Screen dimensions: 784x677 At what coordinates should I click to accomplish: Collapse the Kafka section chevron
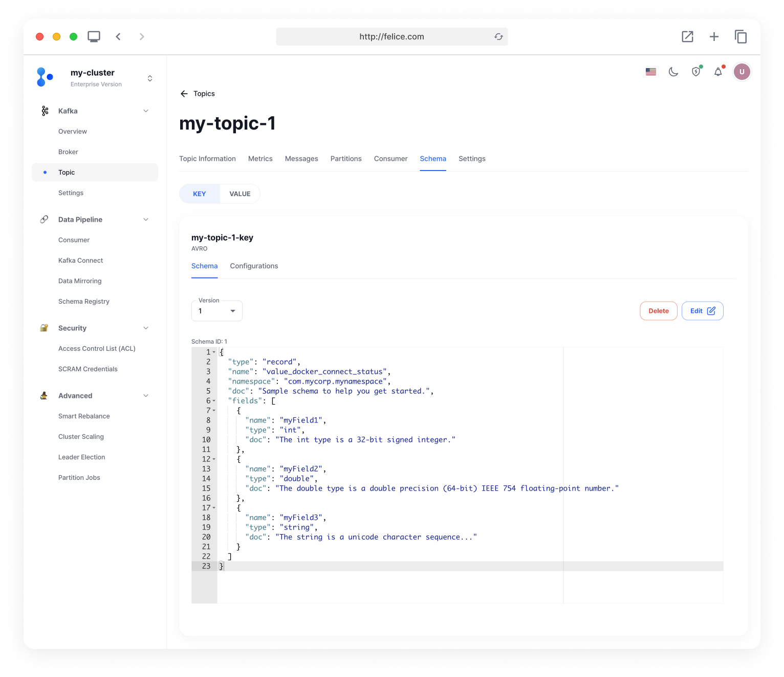coord(146,111)
